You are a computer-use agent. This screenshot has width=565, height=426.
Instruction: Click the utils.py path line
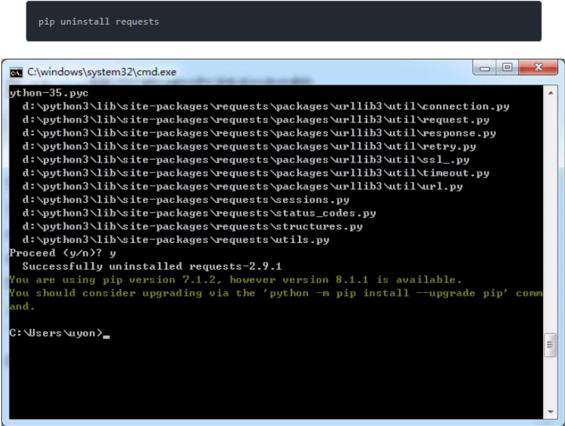click(x=175, y=240)
